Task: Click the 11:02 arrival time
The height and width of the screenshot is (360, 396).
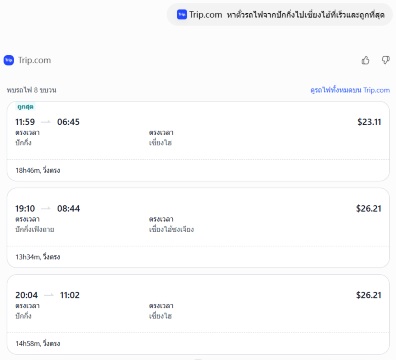Action: [70, 295]
